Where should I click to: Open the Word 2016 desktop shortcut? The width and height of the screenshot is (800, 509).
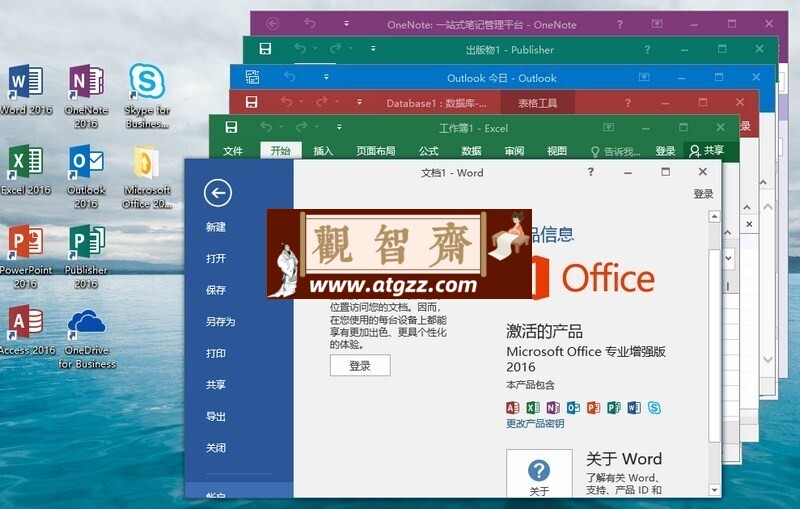point(26,90)
